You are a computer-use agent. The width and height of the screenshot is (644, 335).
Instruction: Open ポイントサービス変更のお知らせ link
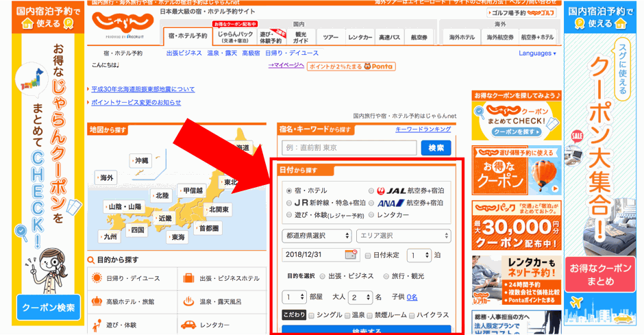(x=136, y=102)
